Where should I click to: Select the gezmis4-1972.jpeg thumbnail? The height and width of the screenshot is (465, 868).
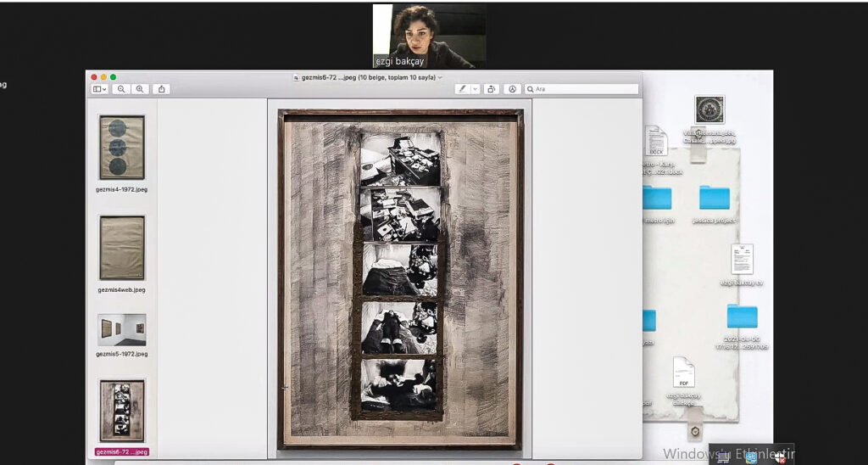pyautogui.click(x=122, y=148)
